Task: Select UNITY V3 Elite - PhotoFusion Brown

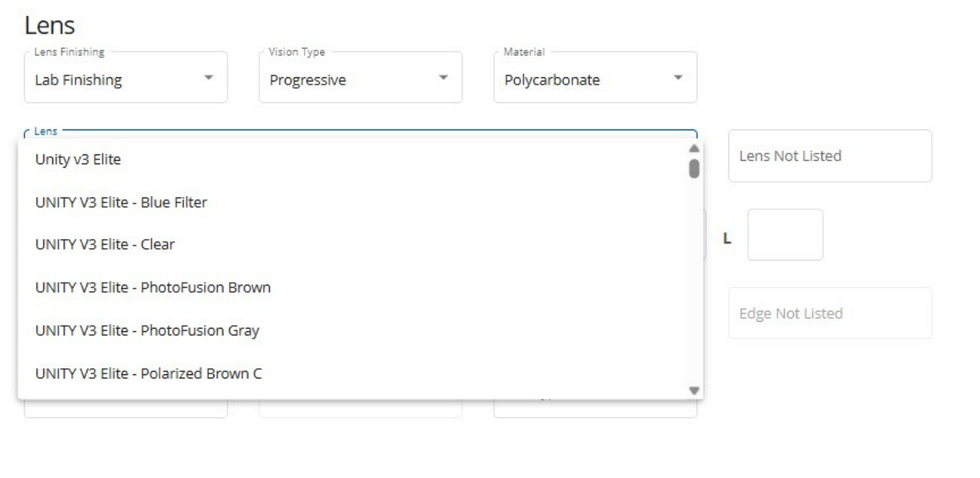Action: pos(153,288)
